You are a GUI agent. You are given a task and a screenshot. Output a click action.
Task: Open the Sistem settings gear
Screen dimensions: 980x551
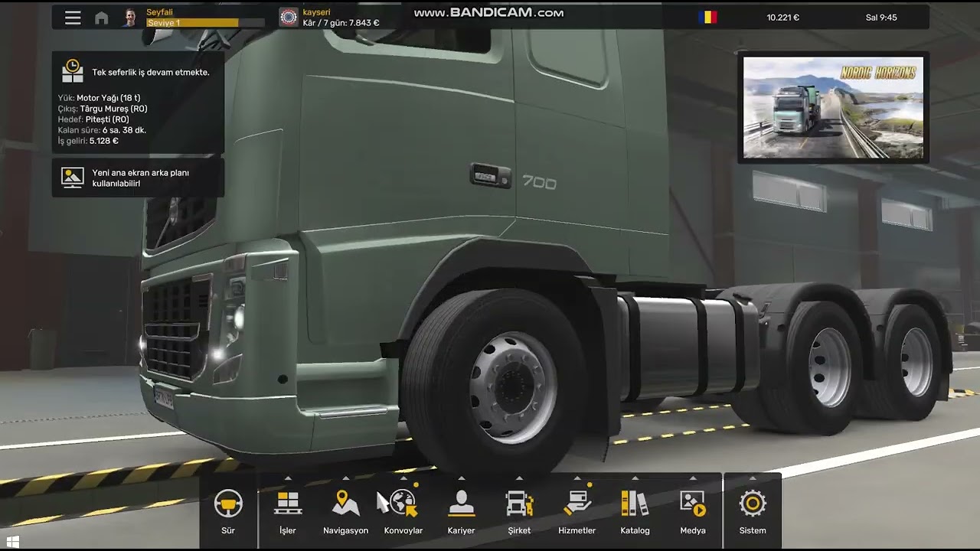pos(753,512)
